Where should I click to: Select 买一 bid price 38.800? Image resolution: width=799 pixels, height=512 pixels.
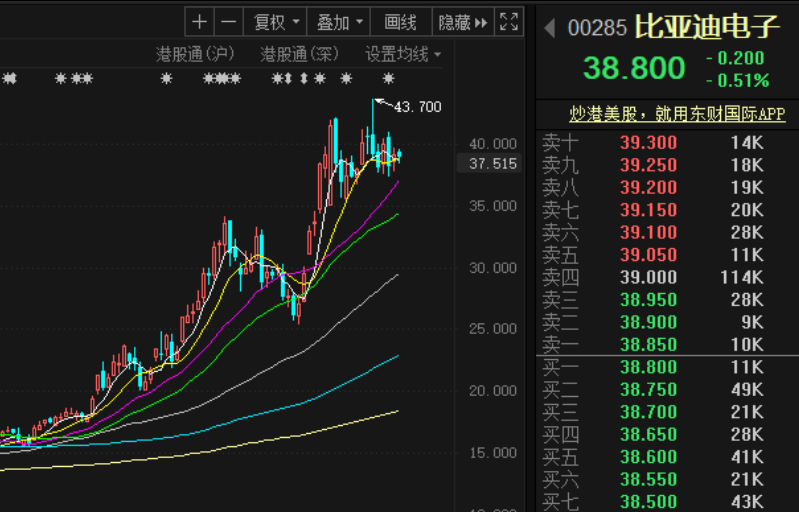click(648, 367)
